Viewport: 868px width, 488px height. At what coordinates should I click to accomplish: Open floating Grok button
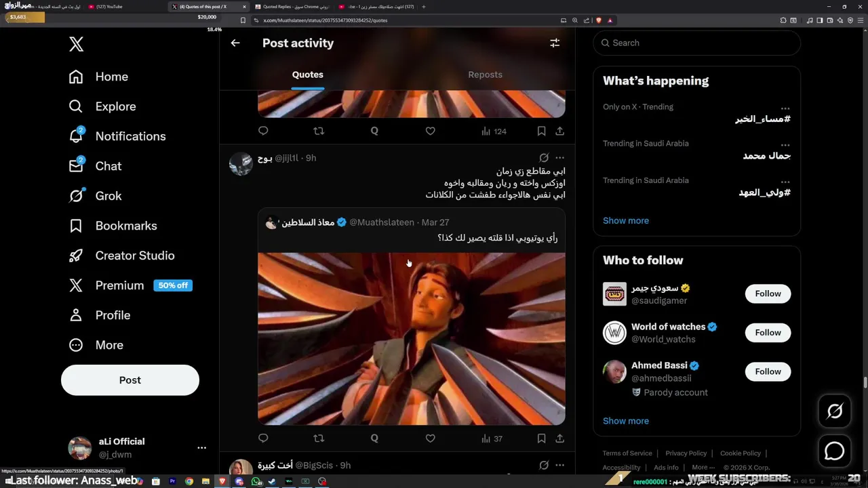click(835, 411)
